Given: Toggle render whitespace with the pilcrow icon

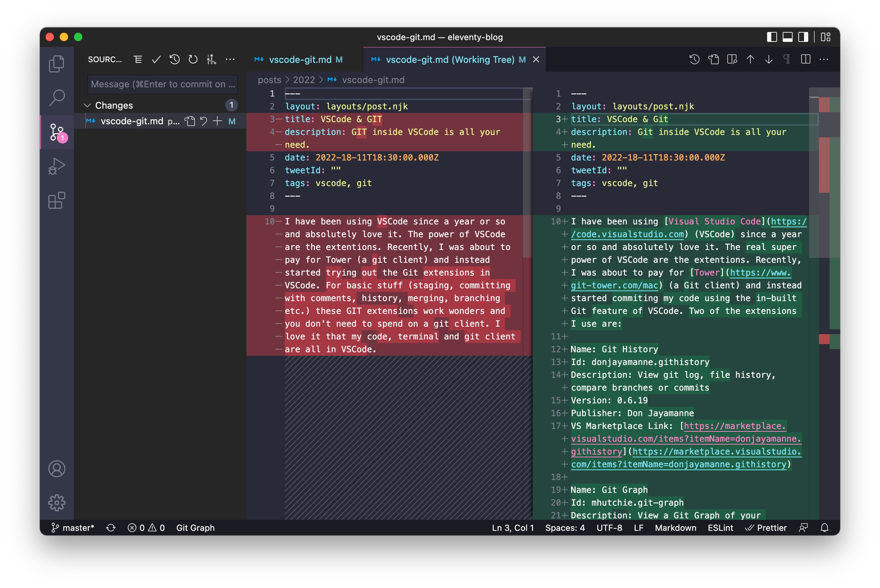Looking at the screenshot, I should pos(787,59).
